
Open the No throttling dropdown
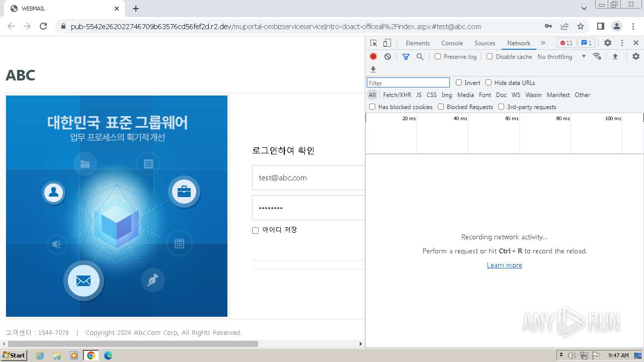pos(561,56)
